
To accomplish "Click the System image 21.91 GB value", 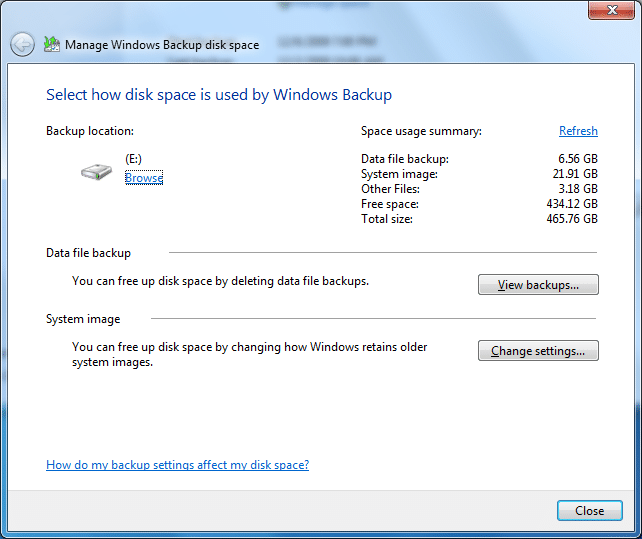I will [x=575, y=174].
